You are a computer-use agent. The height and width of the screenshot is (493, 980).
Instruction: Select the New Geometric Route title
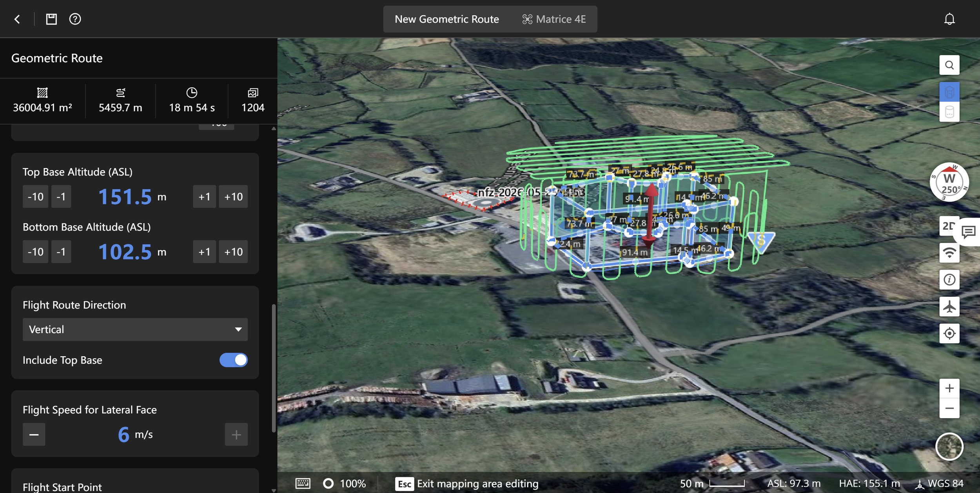pos(447,19)
